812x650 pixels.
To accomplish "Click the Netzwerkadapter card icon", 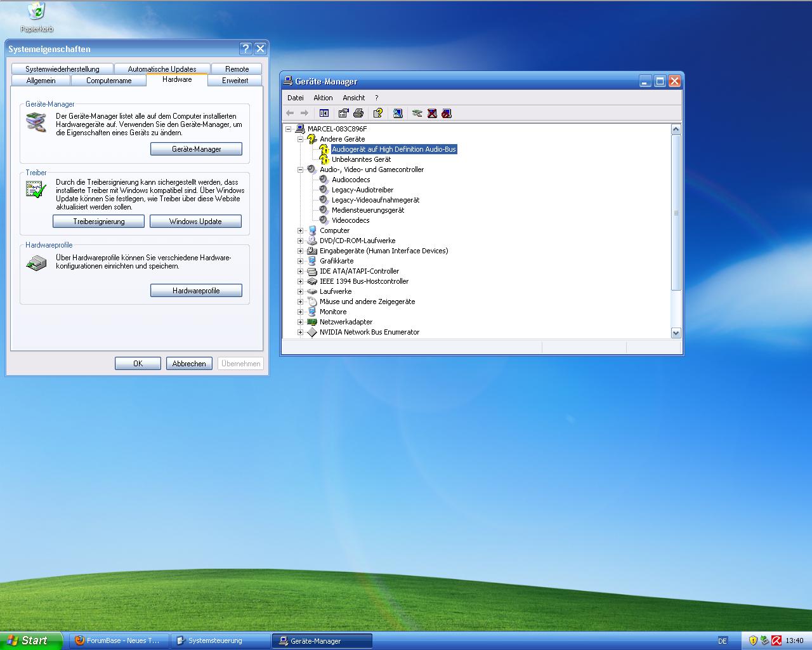I will coord(311,322).
